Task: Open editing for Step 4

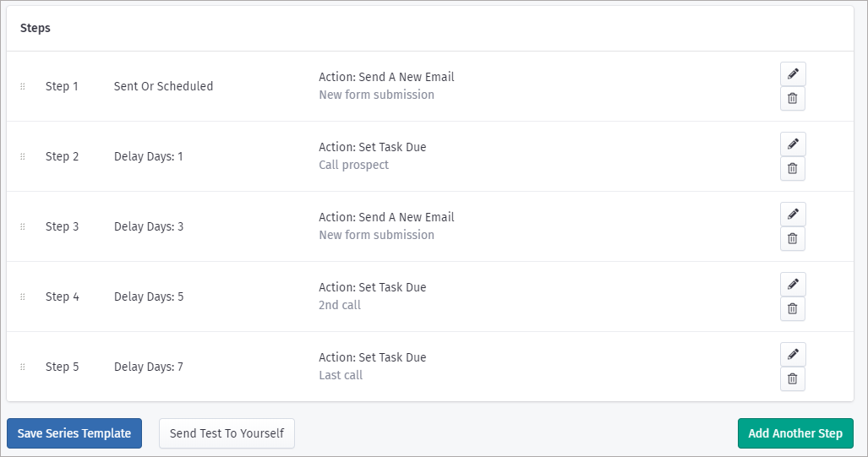Action: [x=792, y=285]
